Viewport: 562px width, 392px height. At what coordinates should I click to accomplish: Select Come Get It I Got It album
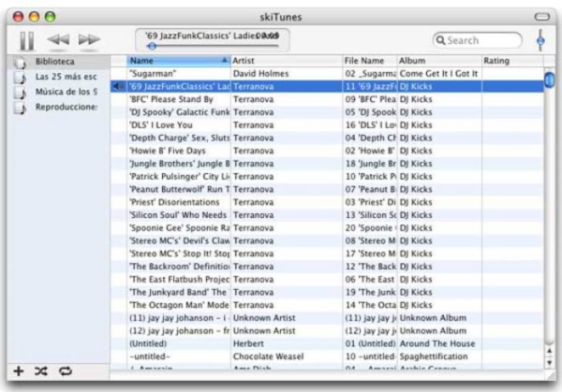click(438, 74)
